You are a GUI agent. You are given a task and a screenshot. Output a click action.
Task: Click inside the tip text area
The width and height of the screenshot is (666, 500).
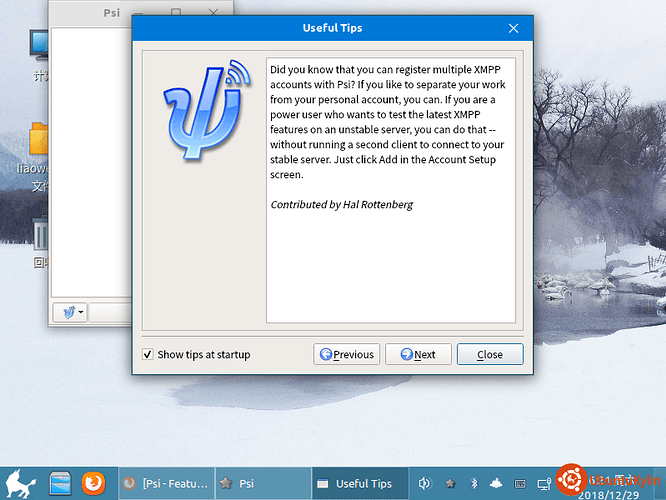click(x=391, y=190)
